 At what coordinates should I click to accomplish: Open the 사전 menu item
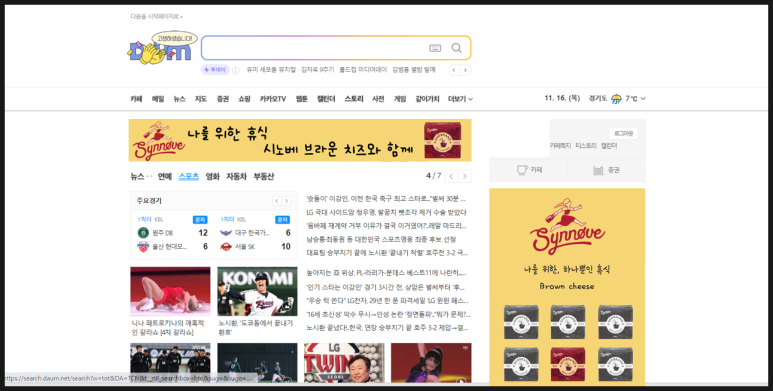click(x=378, y=99)
